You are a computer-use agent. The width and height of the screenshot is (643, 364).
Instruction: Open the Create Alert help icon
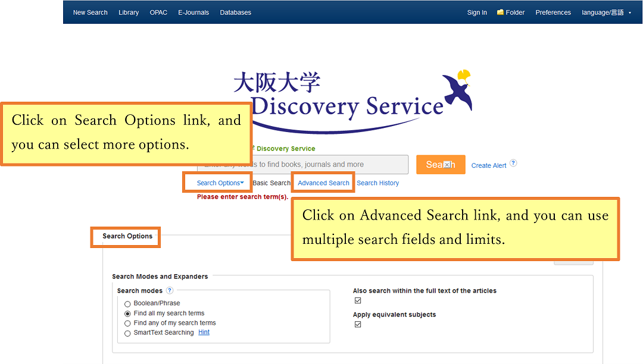(513, 163)
